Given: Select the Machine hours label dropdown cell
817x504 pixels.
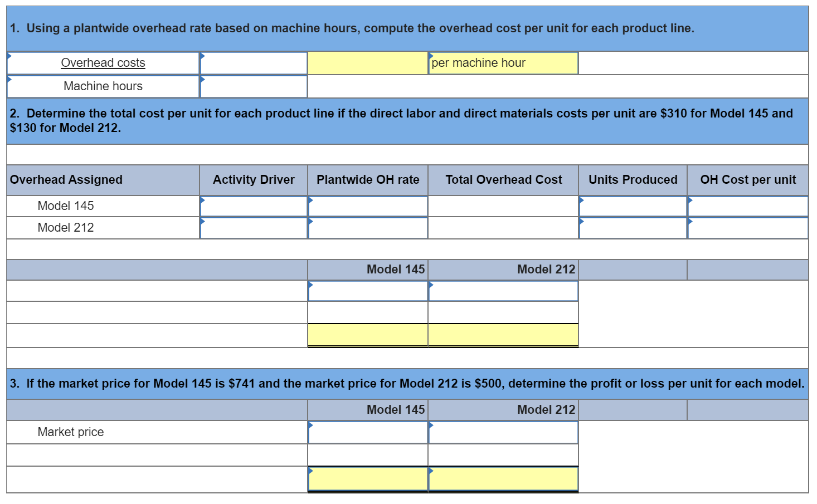Looking at the screenshot, I should point(103,86).
